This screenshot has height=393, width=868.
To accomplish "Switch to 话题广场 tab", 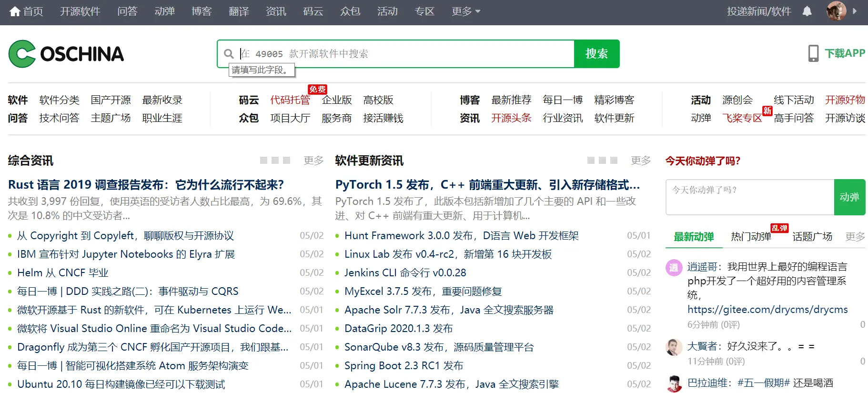I will pos(812,237).
